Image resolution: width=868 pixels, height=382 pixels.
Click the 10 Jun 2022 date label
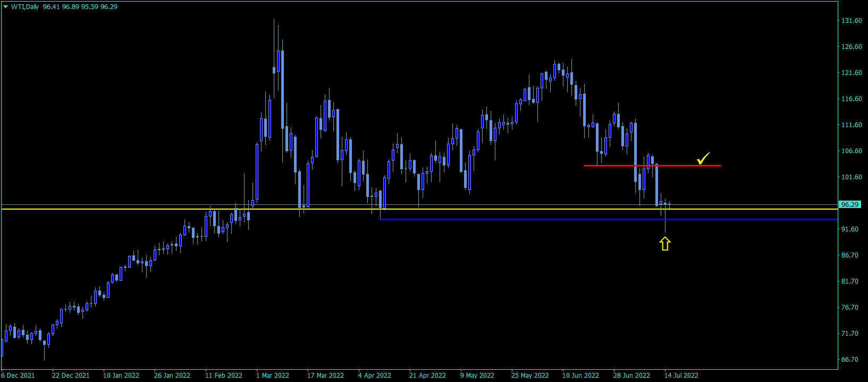coord(581,376)
